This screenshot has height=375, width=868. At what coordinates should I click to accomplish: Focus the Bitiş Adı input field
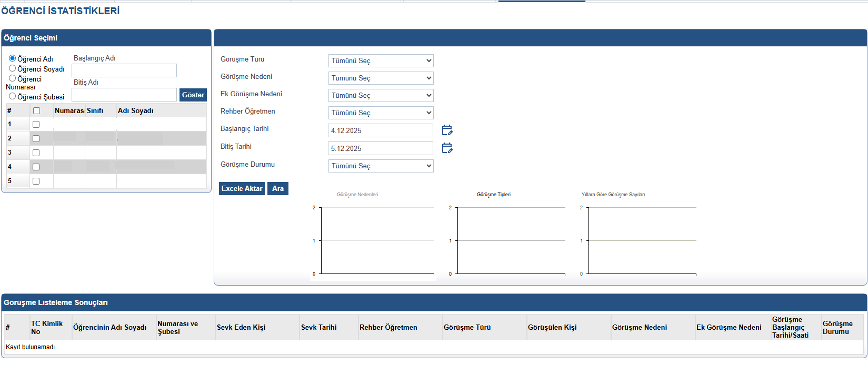click(x=124, y=95)
